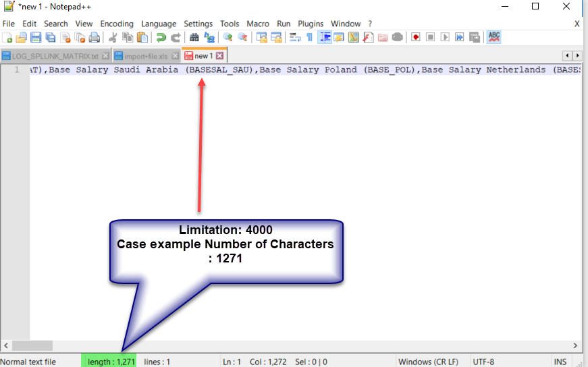Save current file with Save icon
This screenshot has height=367, width=588.
point(36,38)
